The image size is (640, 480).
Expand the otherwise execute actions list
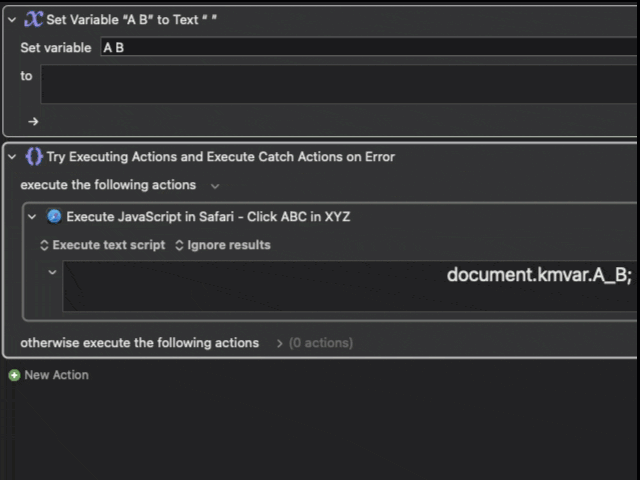click(x=278, y=343)
